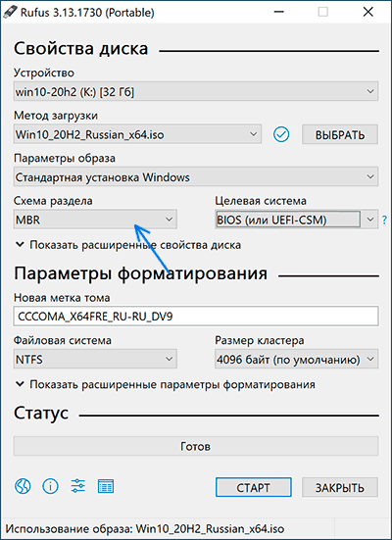The height and width of the screenshot is (540, 392).
Task: Open the partition scheme MBR dropdown
Action: point(95,220)
